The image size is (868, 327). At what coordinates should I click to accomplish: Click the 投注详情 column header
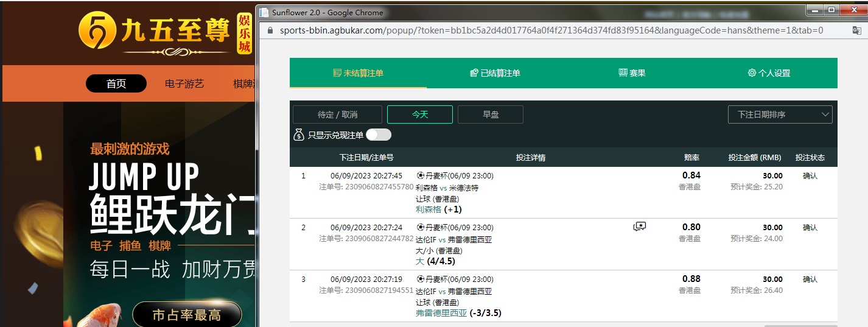pos(531,158)
